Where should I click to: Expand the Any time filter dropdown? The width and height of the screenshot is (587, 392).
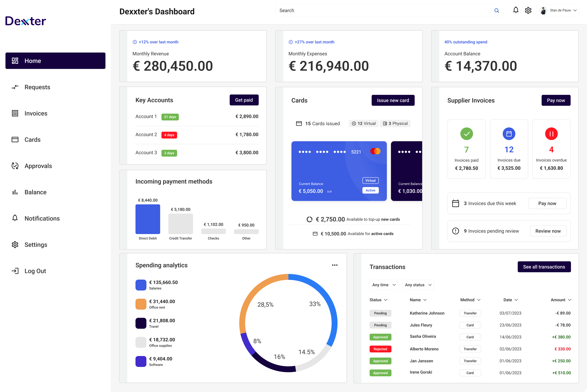click(x=384, y=285)
